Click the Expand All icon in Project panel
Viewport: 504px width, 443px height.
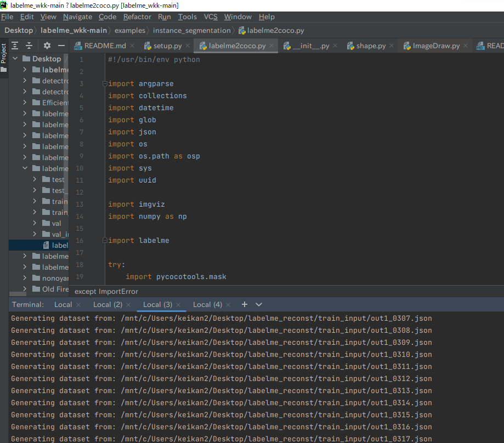click(x=15, y=46)
